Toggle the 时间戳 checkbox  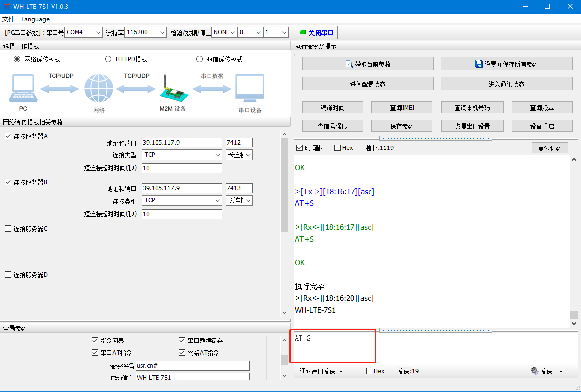pyautogui.click(x=299, y=148)
